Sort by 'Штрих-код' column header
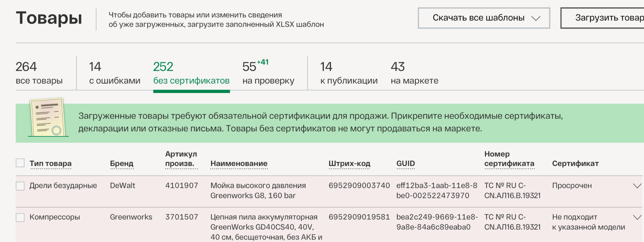 [349, 164]
